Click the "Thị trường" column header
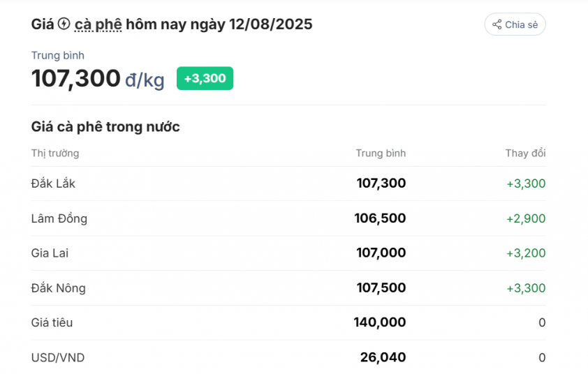The image size is (588, 374). click(x=55, y=153)
